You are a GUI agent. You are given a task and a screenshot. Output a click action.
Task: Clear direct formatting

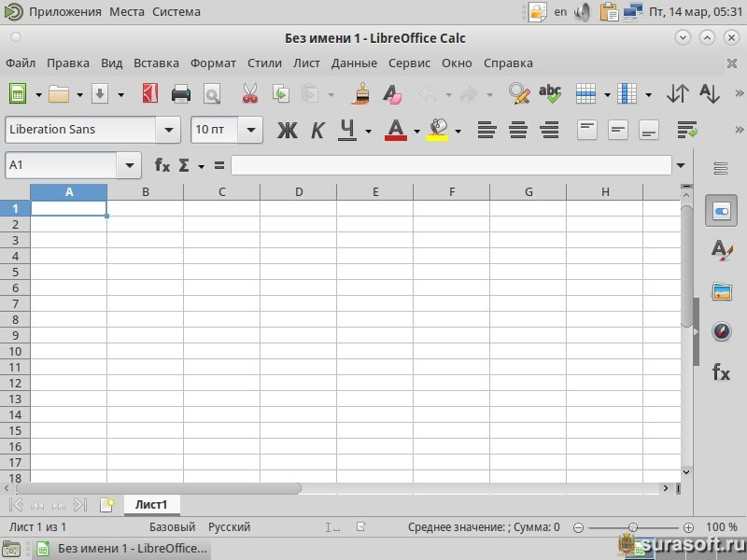tap(392, 94)
